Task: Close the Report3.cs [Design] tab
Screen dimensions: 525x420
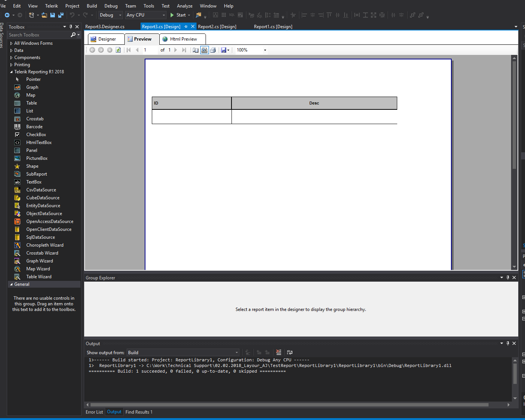Action: coord(193,27)
